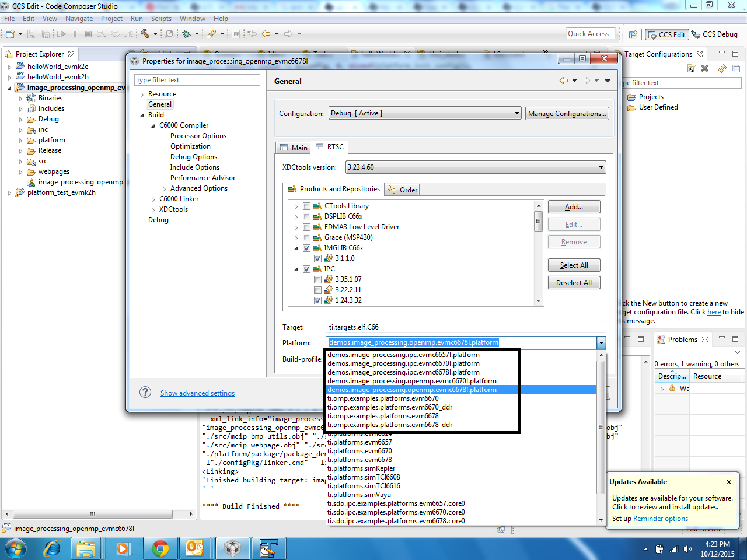Click the Deselect All button
Viewport: 747px width, 560px height.
[x=574, y=283]
